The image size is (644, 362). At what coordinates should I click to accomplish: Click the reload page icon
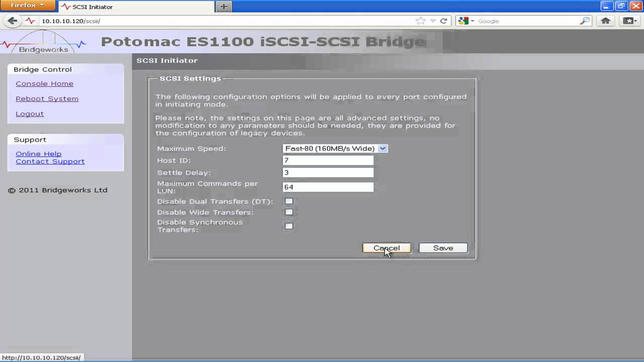point(443,21)
